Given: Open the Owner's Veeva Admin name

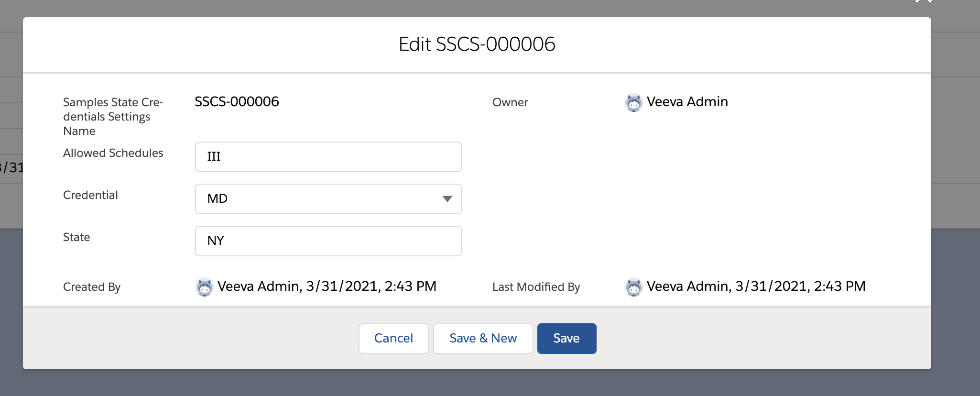Looking at the screenshot, I should click(x=687, y=102).
